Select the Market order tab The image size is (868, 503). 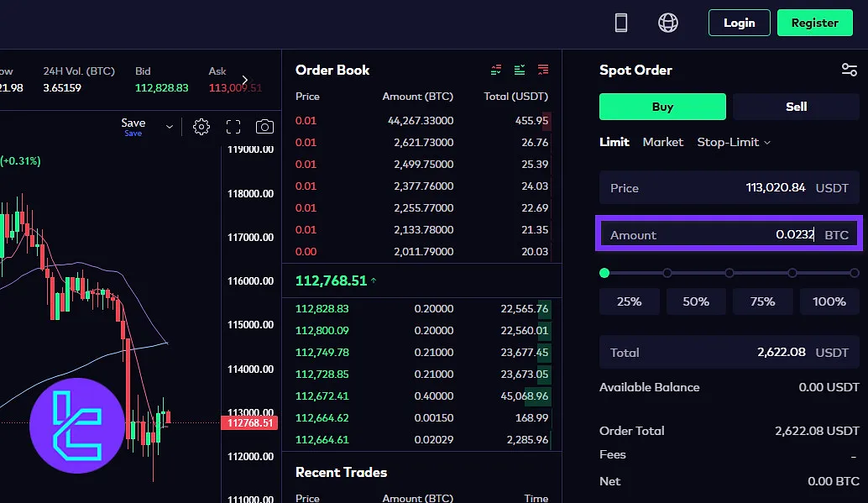pos(662,142)
